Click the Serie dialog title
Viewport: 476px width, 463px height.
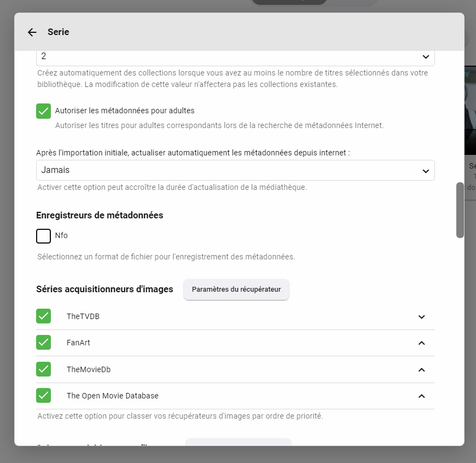pos(58,32)
